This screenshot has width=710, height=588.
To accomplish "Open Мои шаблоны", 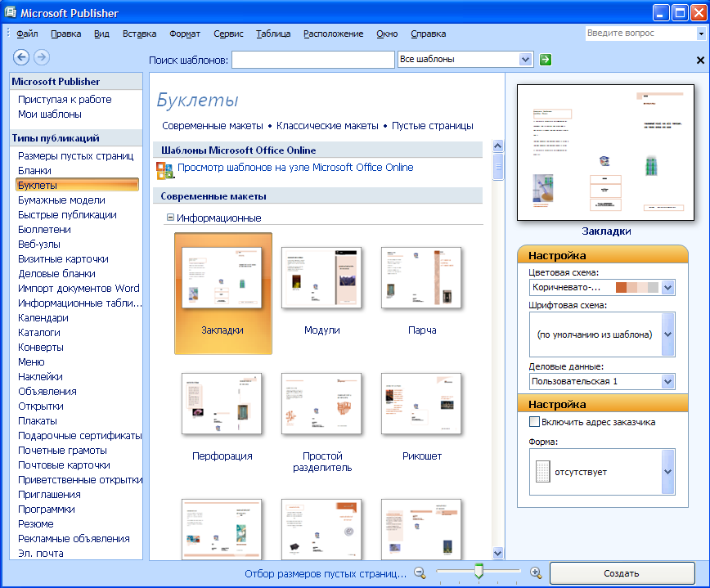I will (x=50, y=114).
